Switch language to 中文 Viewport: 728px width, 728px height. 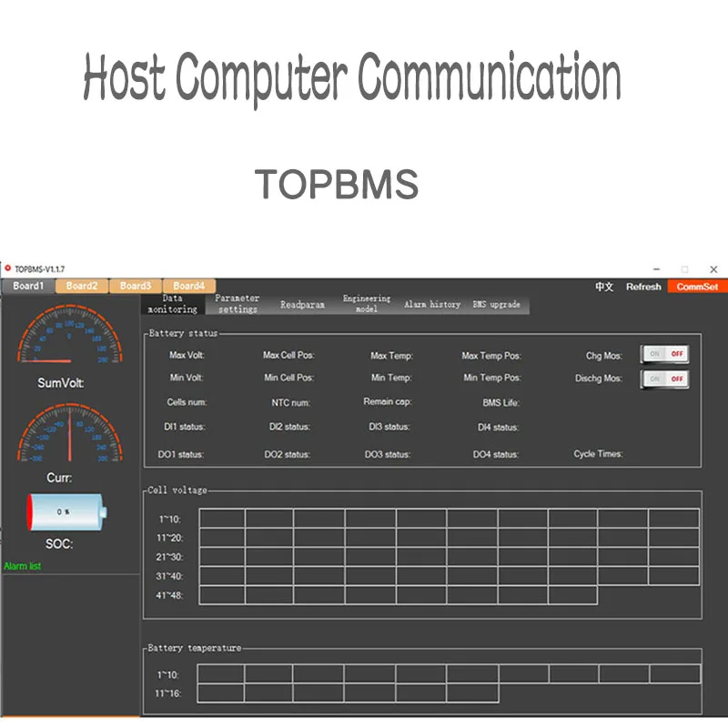coord(604,287)
